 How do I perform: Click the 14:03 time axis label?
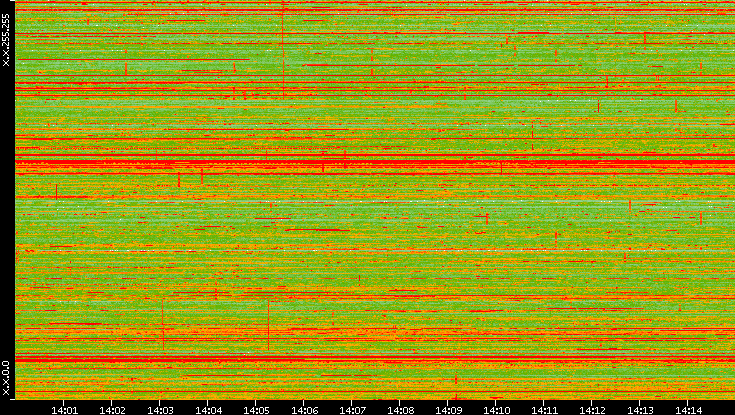(x=160, y=410)
